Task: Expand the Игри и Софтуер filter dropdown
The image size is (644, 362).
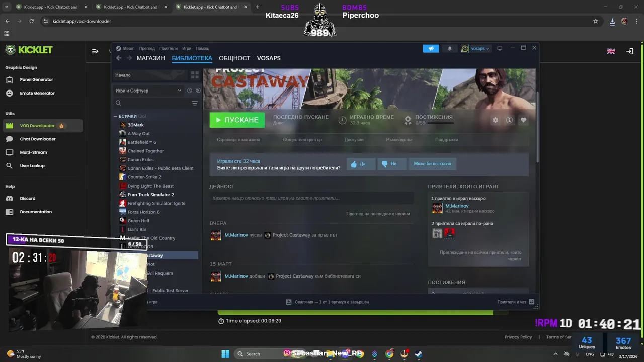Action: click(x=148, y=90)
